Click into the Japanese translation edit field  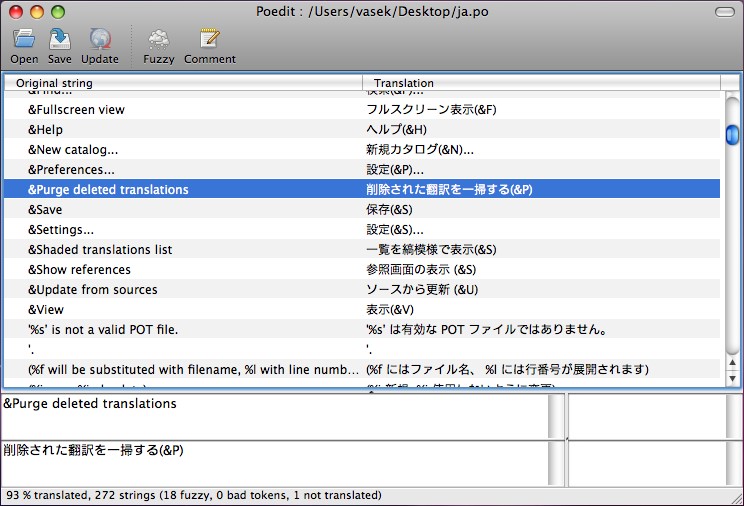pos(275,462)
